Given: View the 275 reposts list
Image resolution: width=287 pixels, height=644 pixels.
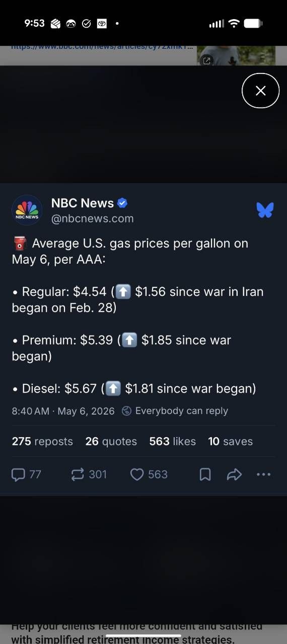Looking at the screenshot, I should 42,441.
